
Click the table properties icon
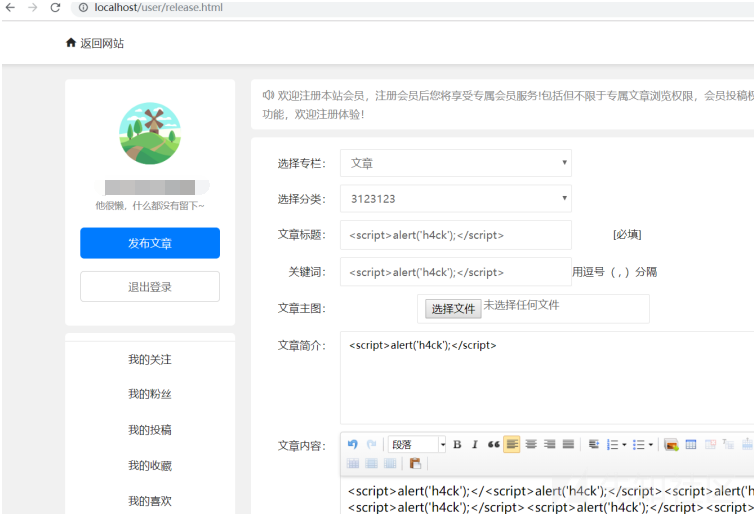click(x=728, y=444)
